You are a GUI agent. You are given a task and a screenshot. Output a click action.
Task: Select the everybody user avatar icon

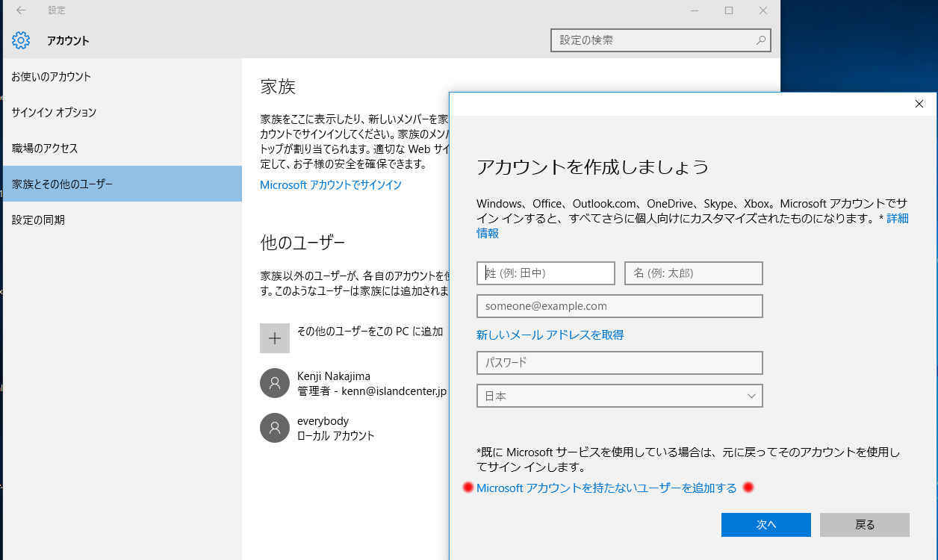tap(275, 428)
